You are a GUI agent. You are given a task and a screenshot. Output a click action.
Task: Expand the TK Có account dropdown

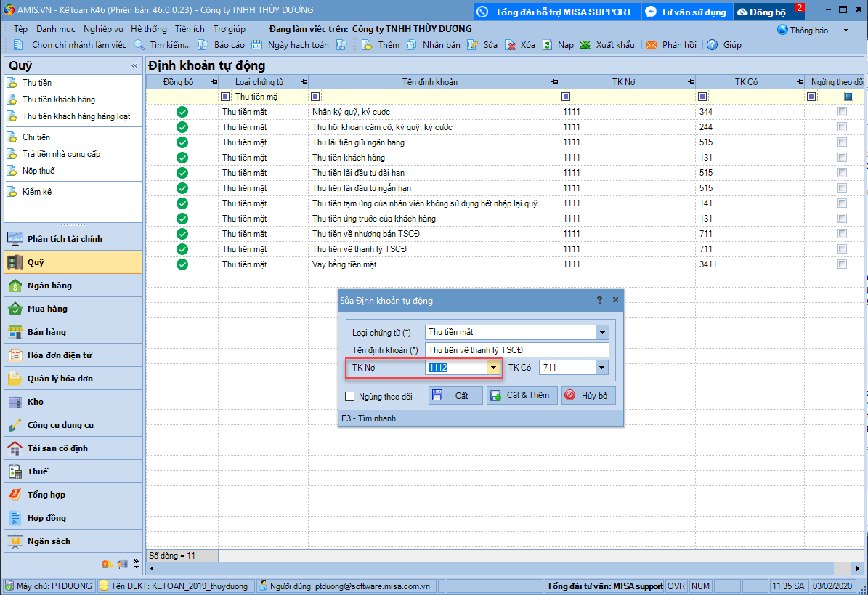coord(601,368)
